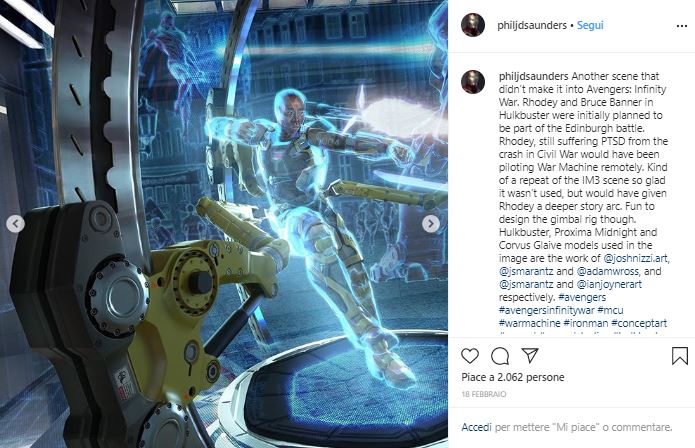Open the #warmachine hashtag
The image size is (695, 448).
click(529, 323)
